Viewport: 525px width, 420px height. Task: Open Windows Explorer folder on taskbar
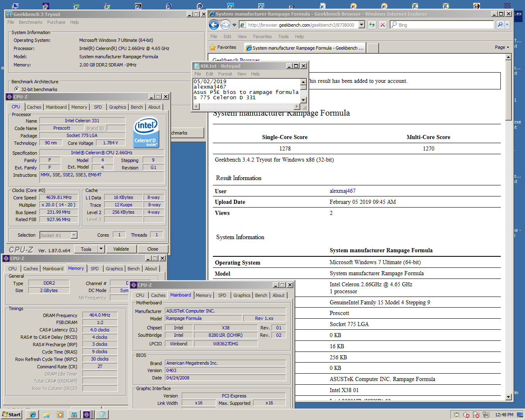click(46, 415)
